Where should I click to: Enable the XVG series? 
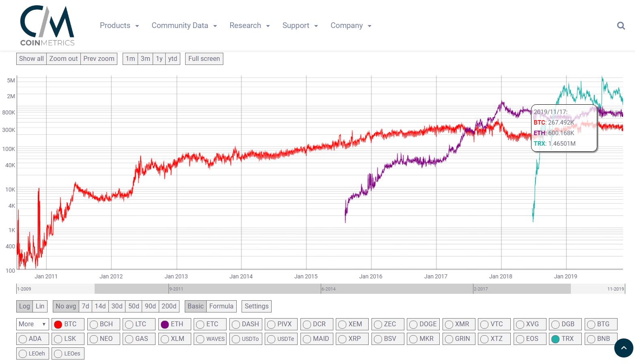click(530, 324)
